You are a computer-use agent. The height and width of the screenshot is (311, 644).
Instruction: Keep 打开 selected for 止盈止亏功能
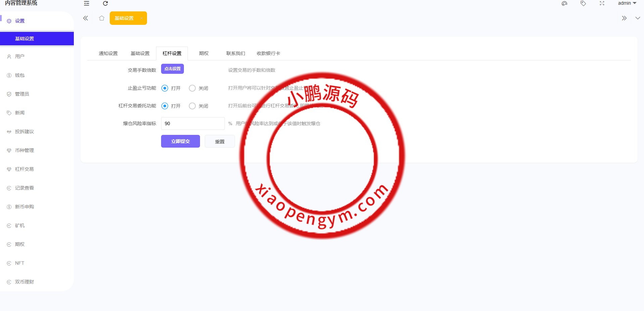pyautogui.click(x=164, y=88)
